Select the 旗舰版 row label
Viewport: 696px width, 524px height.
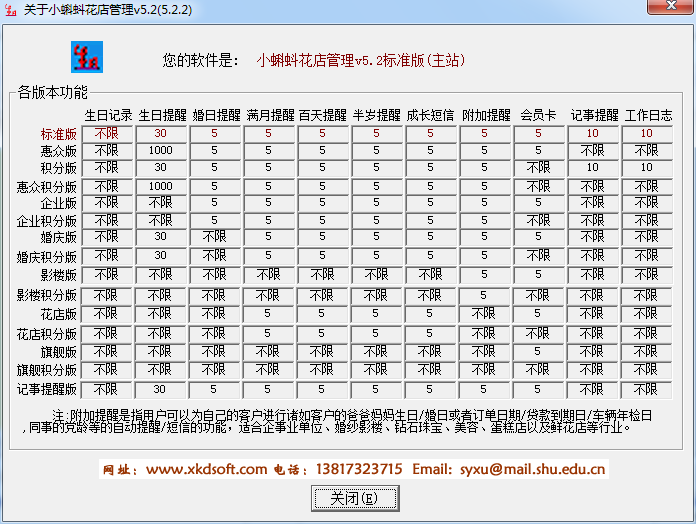coord(59,352)
